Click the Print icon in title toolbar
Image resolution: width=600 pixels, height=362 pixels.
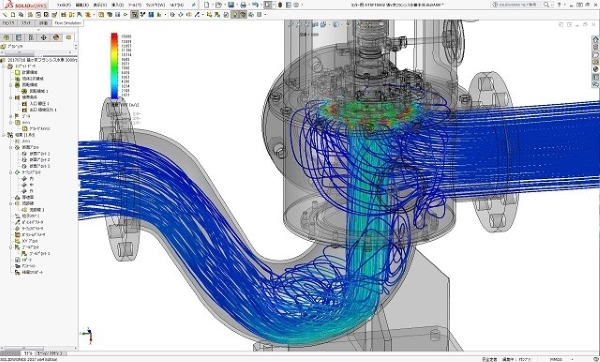(x=243, y=5)
